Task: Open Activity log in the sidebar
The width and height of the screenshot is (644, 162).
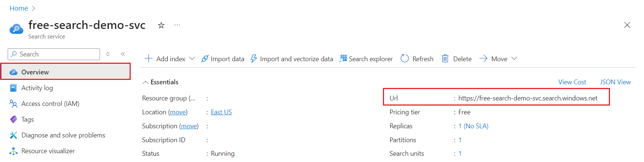Action: pyautogui.click(x=37, y=88)
